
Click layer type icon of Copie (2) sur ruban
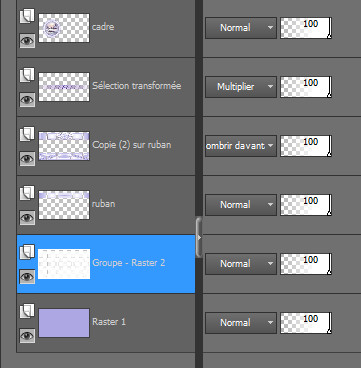(x=27, y=134)
